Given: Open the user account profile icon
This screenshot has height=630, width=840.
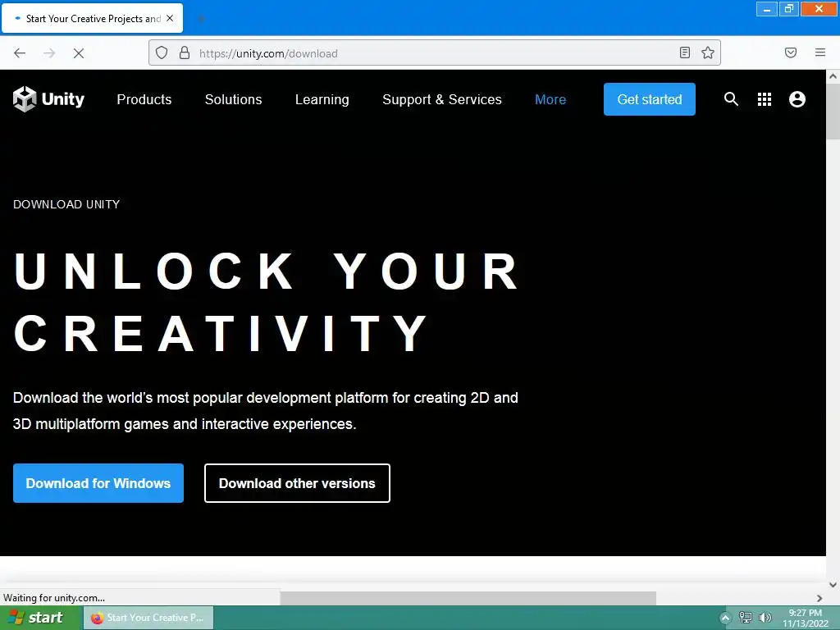Looking at the screenshot, I should pos(797,99).
